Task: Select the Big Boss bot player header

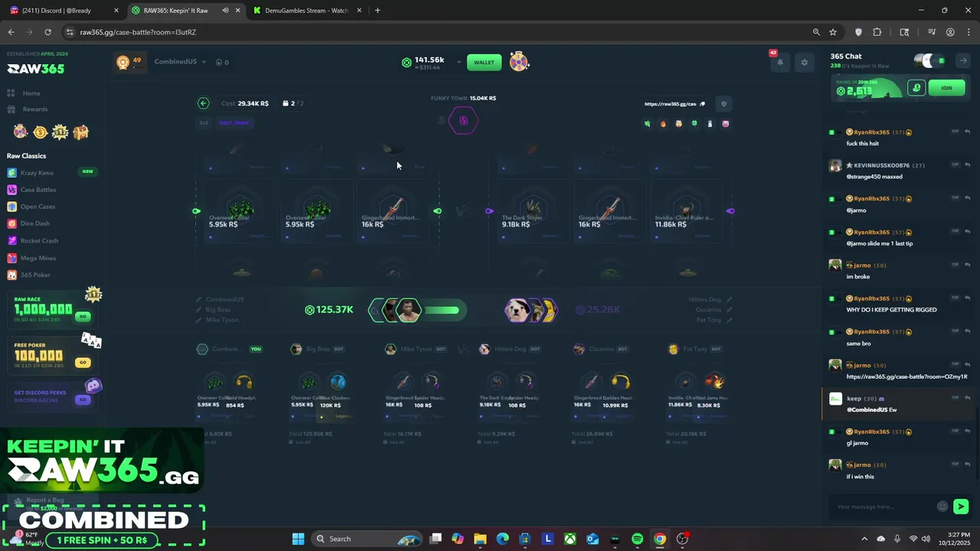Action: pyautogui.click(x=318, y=349)
